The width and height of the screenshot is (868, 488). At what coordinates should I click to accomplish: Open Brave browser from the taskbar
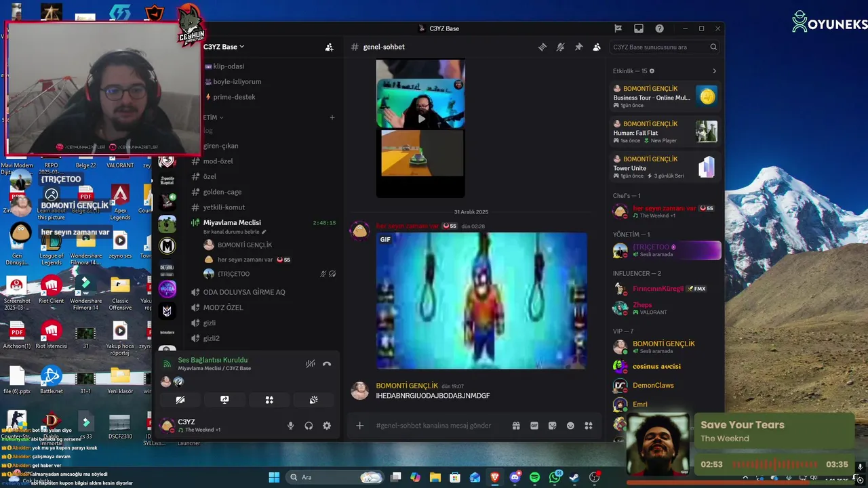tap(495, 477)
